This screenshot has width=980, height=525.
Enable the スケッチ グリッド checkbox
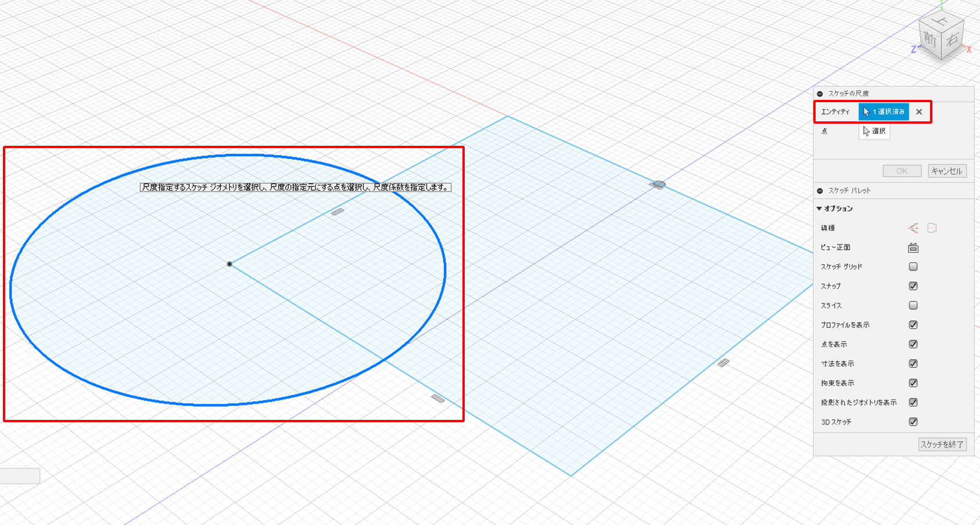(913, 267)
